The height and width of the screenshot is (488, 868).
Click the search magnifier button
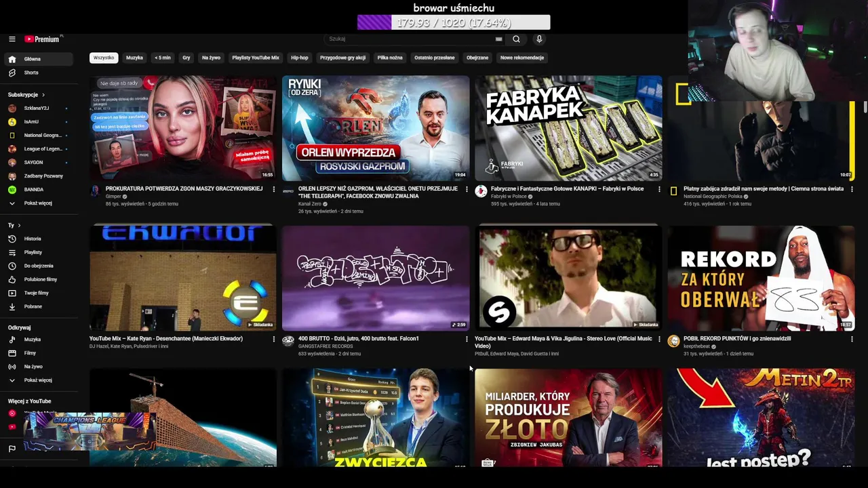pos(516,39)
